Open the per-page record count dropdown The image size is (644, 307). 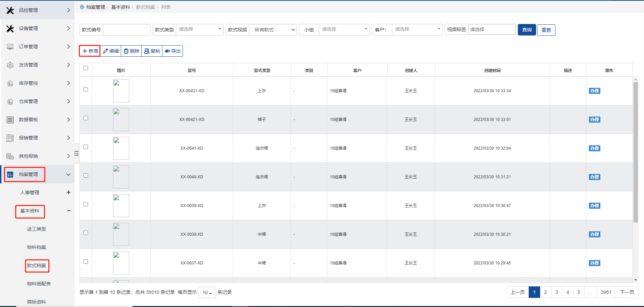(207, 292)
